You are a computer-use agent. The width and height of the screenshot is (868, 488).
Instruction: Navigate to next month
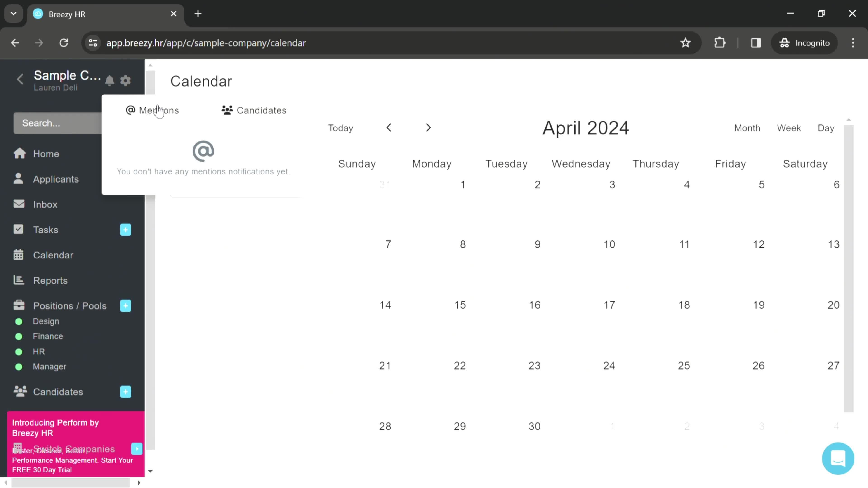point(428,127)
